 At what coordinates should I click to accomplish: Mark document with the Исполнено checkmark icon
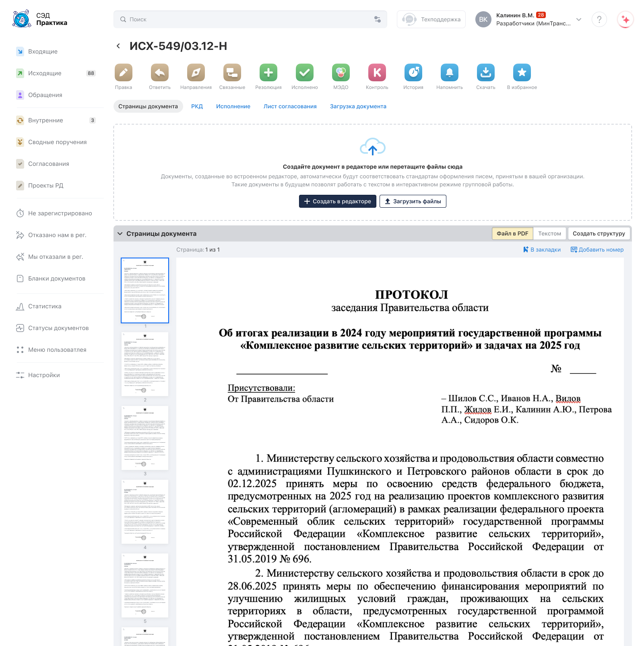pos(305,72)
